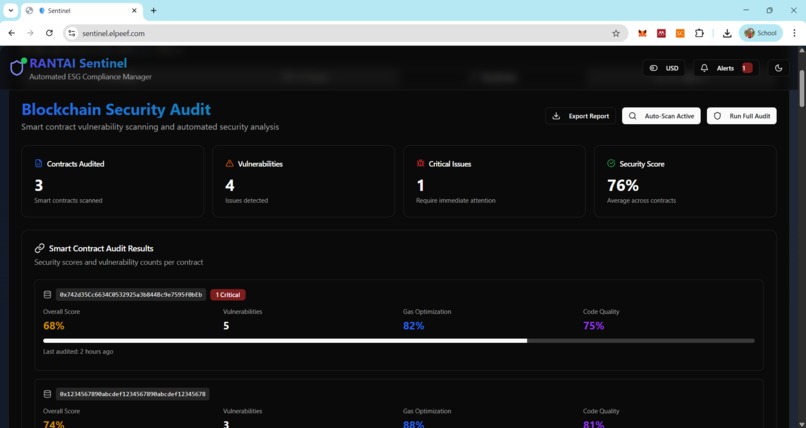Click the Smart Contract Audit Results link icon
This screenshot has height=428, width=806.
coord(40,248)
